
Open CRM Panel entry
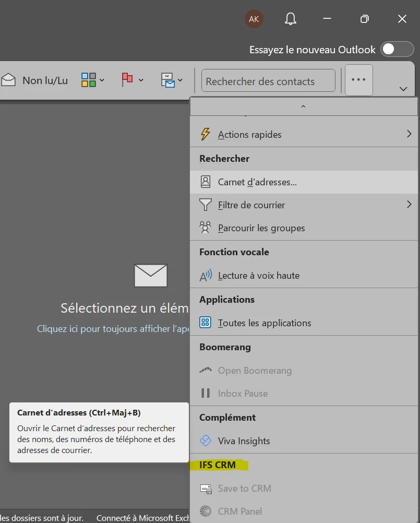[304, 512]
